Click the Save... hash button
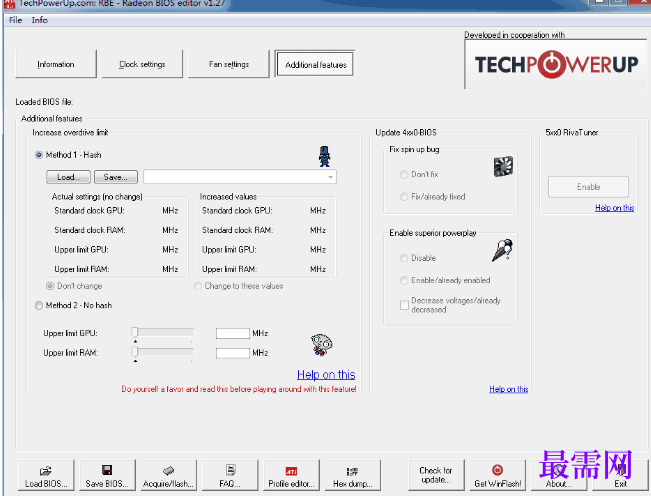 pyautogui.click(x=116, y=177)
